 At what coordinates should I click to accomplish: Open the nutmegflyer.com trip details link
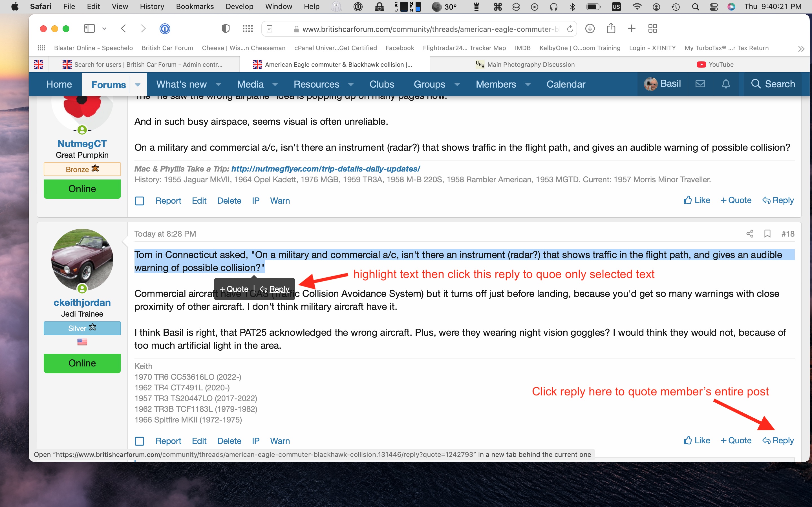coord(325,169)
